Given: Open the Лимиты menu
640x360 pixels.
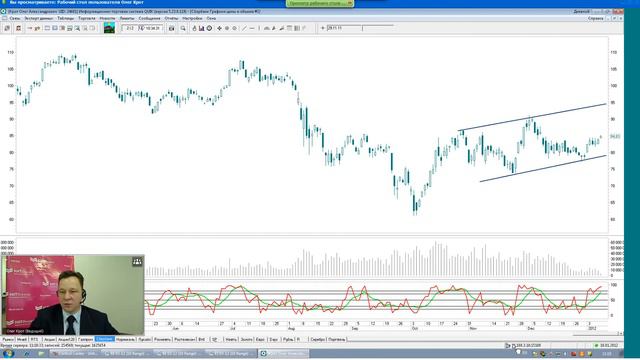Looking at the screenshot, I should pos(127,18).
